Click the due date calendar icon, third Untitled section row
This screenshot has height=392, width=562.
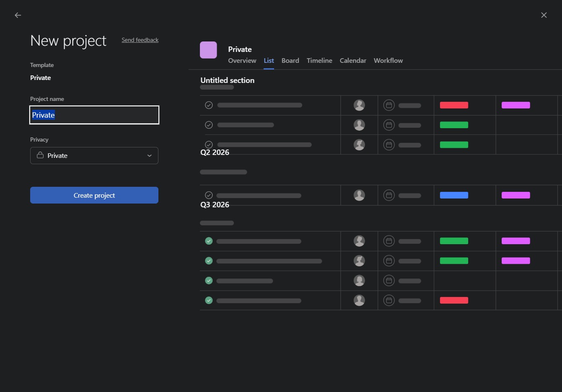point(389,144)
